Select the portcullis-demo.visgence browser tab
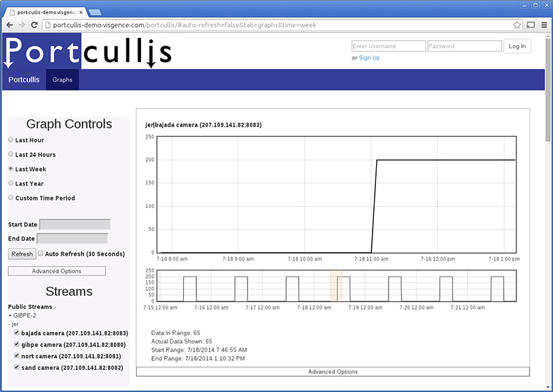This screenshot has height=392, width=553. [45, 12]
